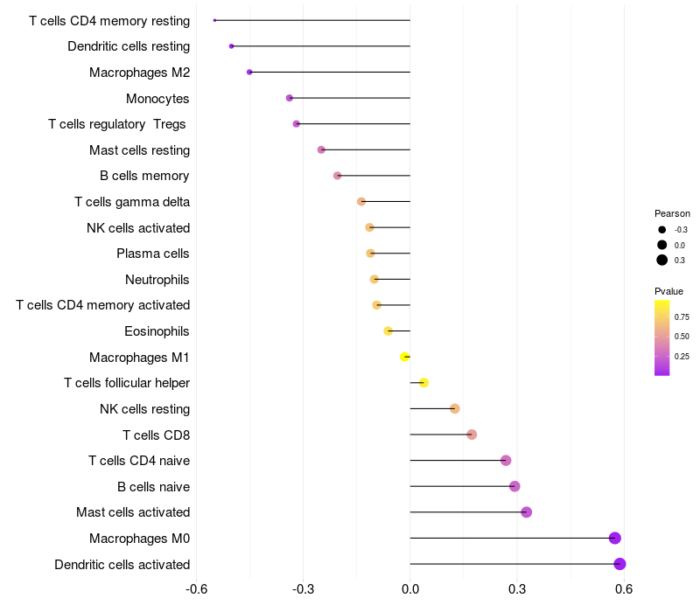
Task: Click the Dendritic cells activated data point
Action: pos(619,564)
